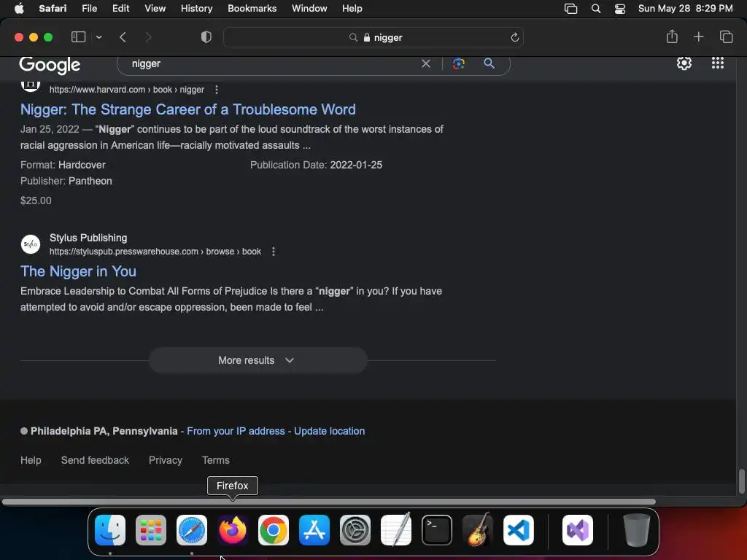Go back to the previous page
747x560 pixels.
pyautogui.click(x=123, y=37)
